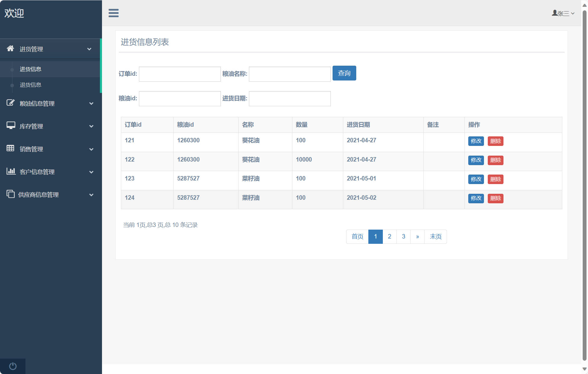Image resolution: width=588 pixels, height=374 pixels.
Task: Select the 进货信息 submenu item
Action: [30, 69]
